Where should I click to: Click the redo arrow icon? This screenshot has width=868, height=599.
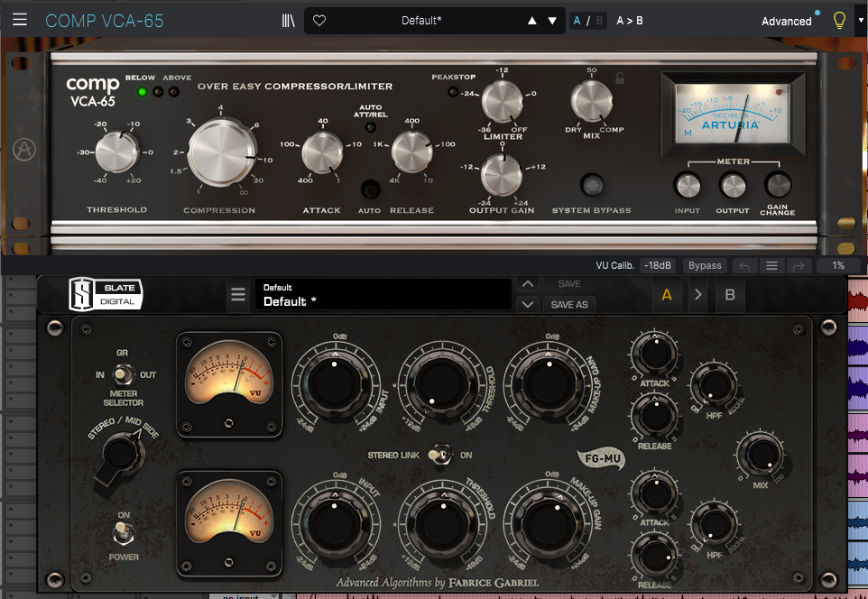[x=799, y=266]
